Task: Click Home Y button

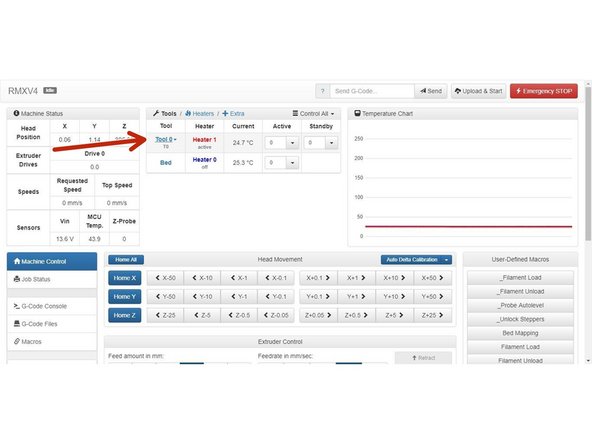Action: pyautogui.click(x=125, y=296)
